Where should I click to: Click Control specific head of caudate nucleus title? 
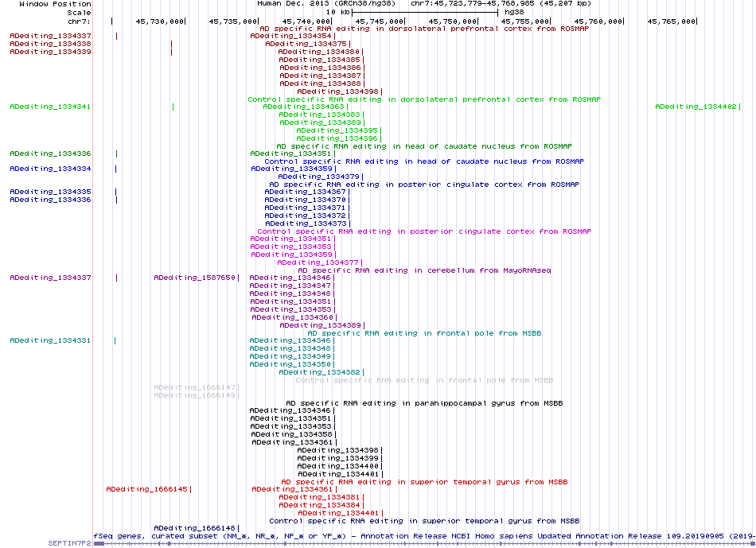point(424,162)
